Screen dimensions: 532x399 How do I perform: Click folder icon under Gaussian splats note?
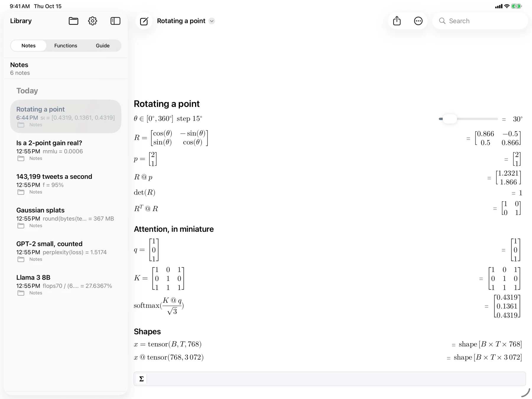pos(21,226)
